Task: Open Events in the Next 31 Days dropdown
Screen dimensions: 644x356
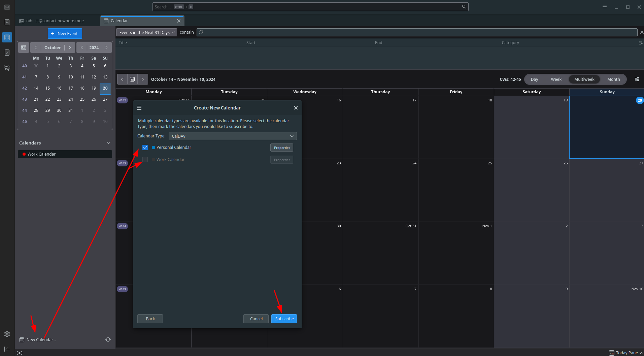Action: click(x=146, y=32)
